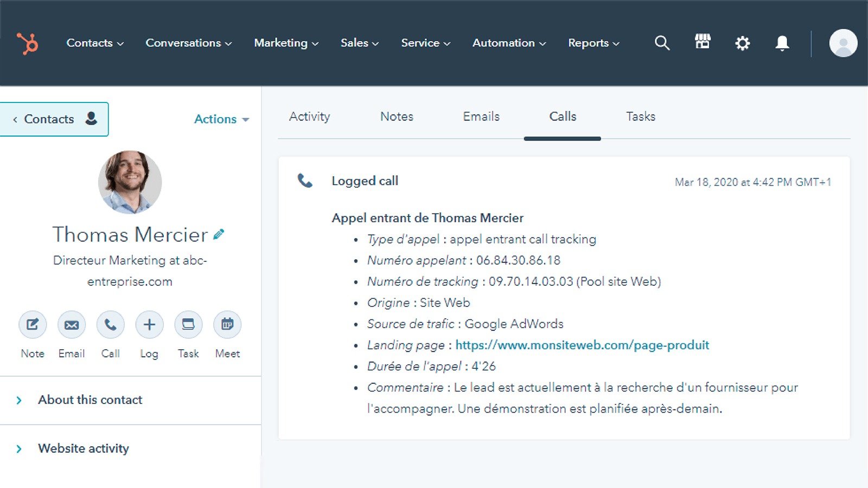
Task: Open the Actions dropdown
Action: (221, 119)
